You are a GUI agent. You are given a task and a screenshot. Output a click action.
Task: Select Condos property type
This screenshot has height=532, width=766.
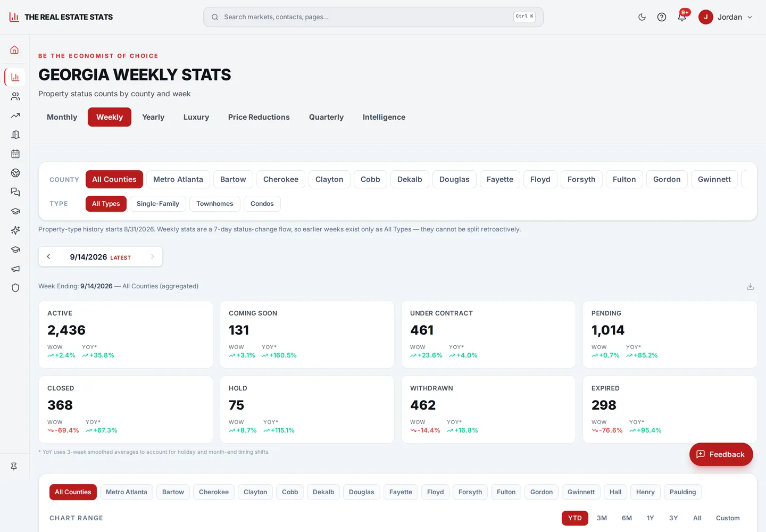(x=262, y=204)
